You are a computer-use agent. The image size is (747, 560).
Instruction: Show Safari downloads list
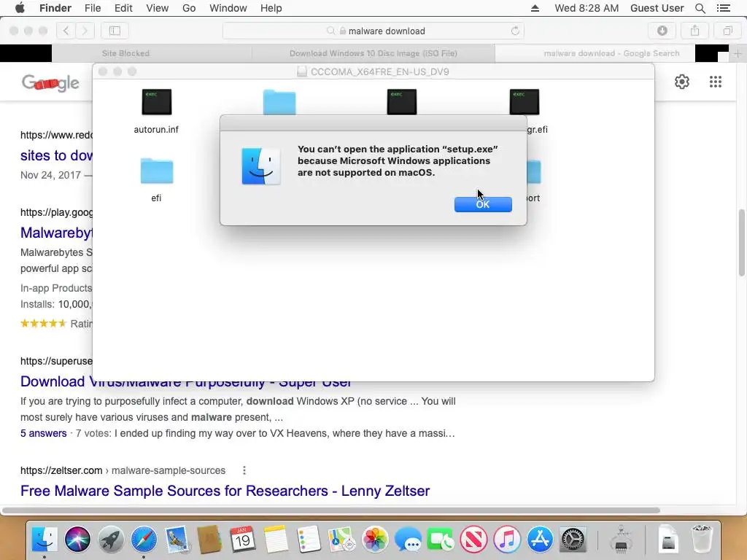662,31
